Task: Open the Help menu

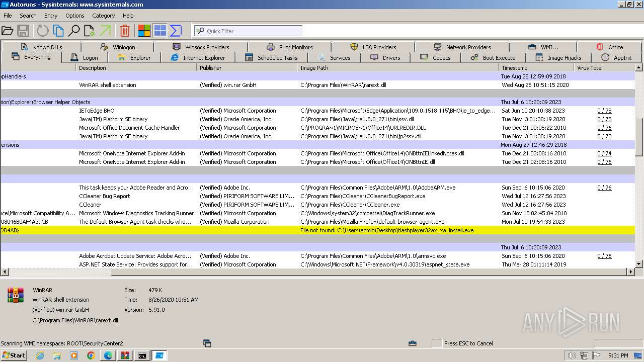Action: [128, 16]
